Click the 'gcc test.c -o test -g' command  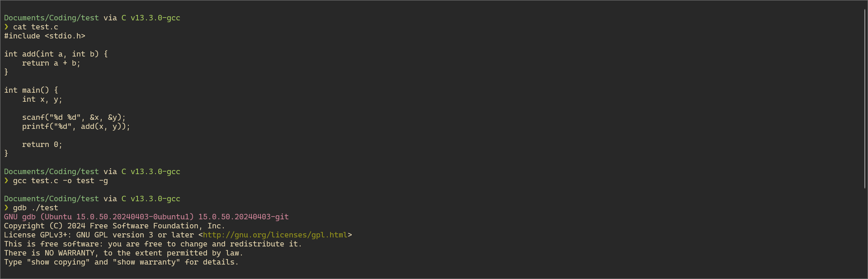tap(61, 181)
